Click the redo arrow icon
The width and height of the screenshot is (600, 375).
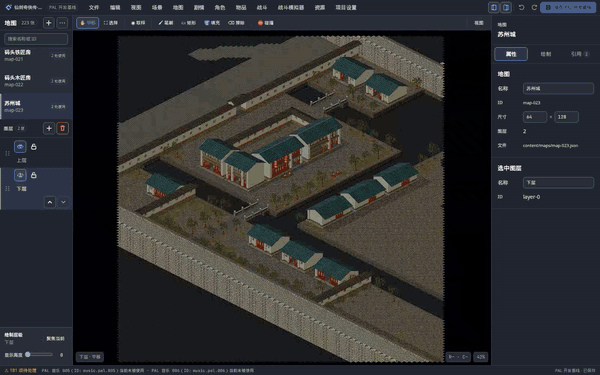pyautogui.click(x=534, y=8)
